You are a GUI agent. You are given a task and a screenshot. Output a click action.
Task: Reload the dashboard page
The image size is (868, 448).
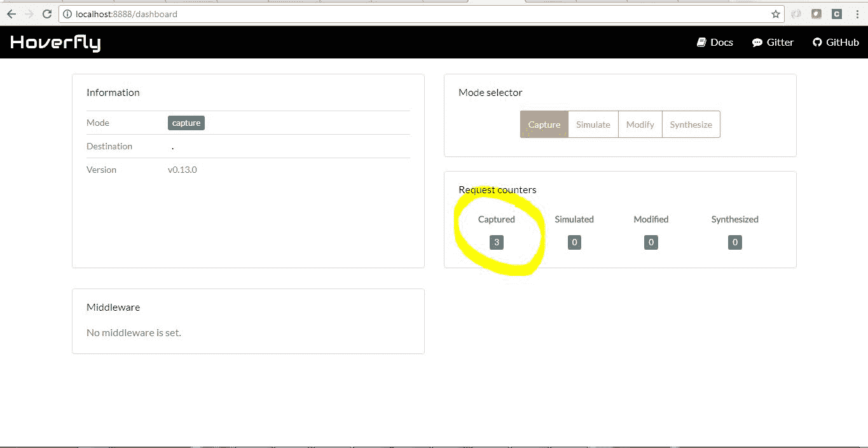click(x=47, y=14)
